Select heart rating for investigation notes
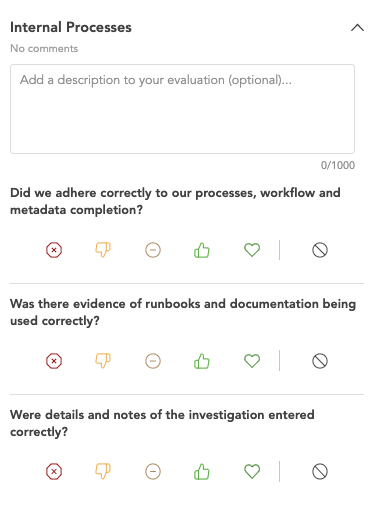This screenshot has height=513, width=380. (x=252, y=472)
